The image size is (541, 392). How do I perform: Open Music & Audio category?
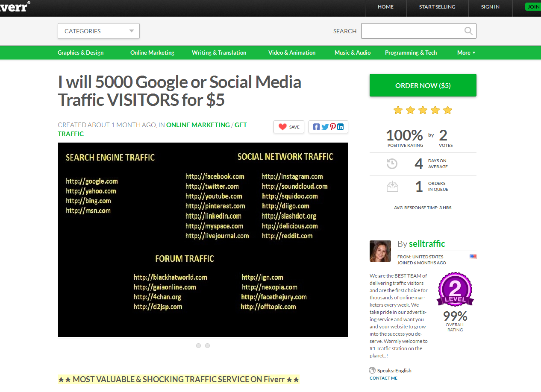coord(353,53)
